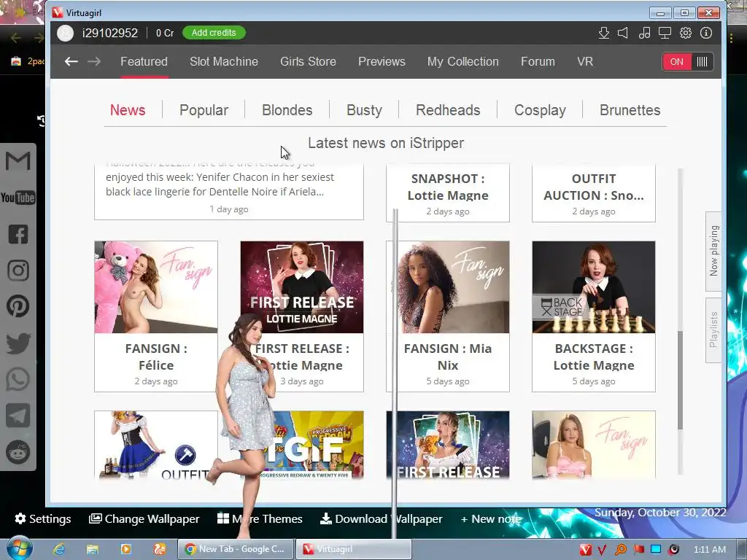The height and width of the screenshot is (560, 747).
Task: Click the Windows Start orb
Action: [x=20, y=548]
